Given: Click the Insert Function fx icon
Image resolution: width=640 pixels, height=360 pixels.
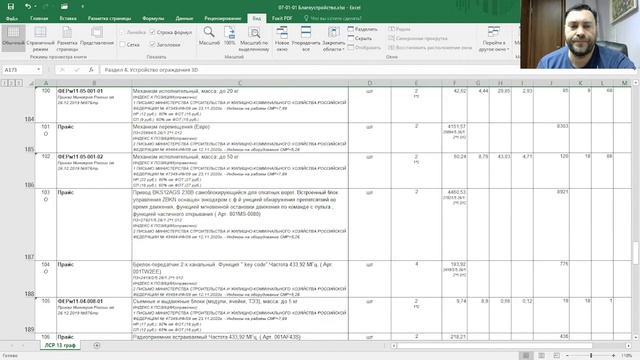Looking at the screenshot, I should (91, 70).
